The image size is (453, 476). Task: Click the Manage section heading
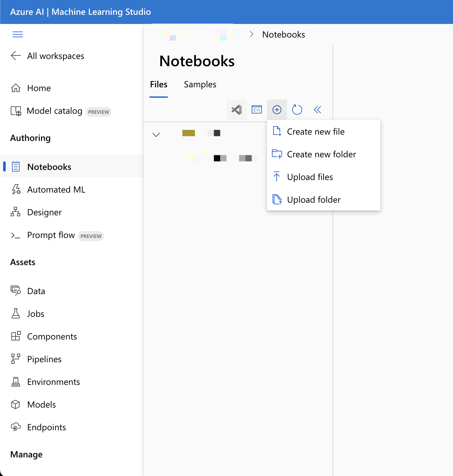click(x=26, y=455)
